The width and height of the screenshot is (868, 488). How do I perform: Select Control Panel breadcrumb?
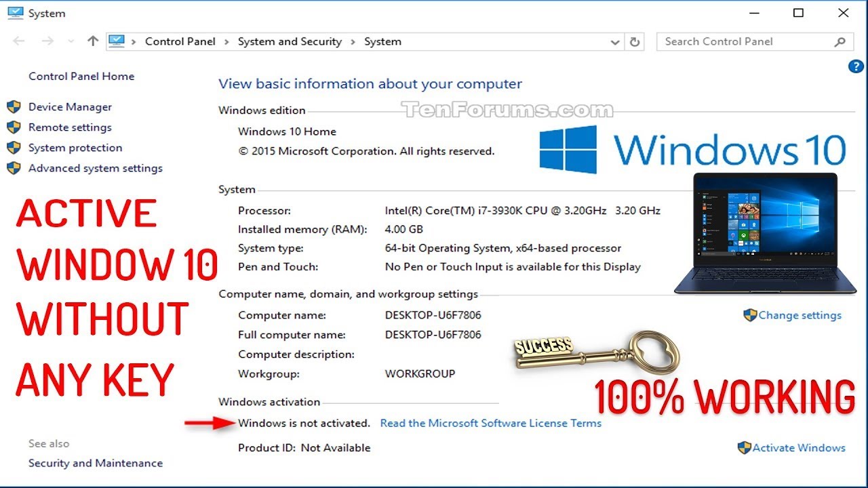[x=180, y=41]
